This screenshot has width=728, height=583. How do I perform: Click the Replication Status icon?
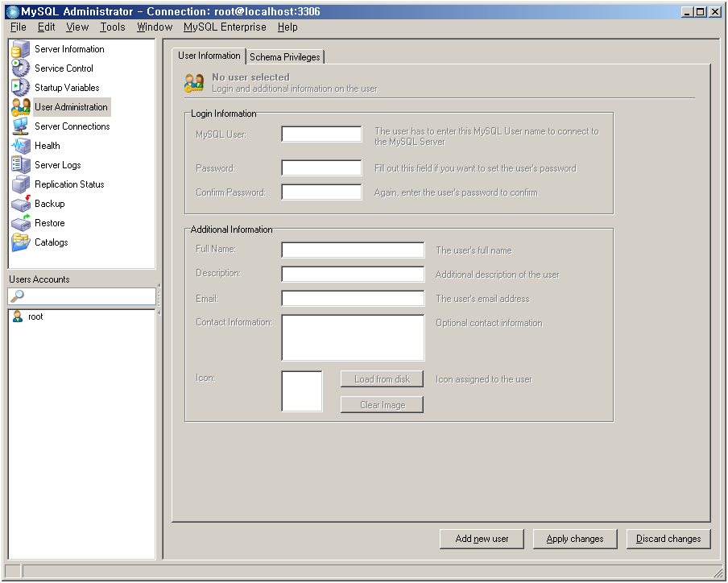click(20, 184)
